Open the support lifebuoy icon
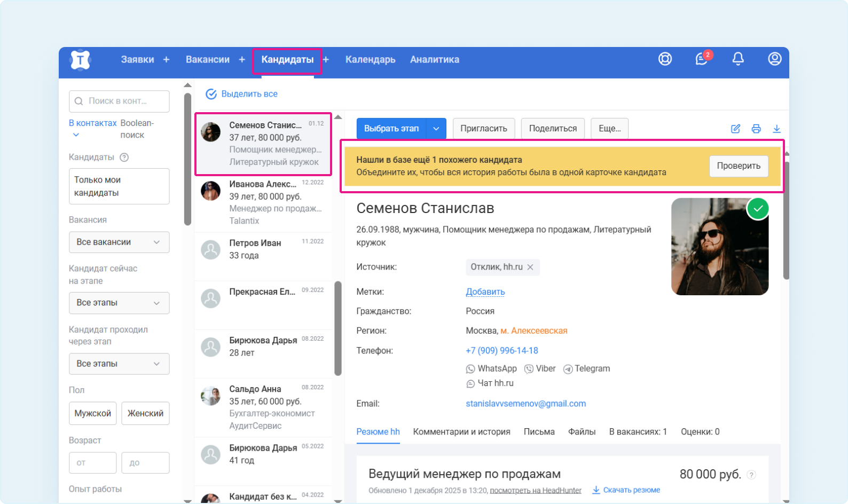This screenshot has width=848, height=504. tap(665, 59)
